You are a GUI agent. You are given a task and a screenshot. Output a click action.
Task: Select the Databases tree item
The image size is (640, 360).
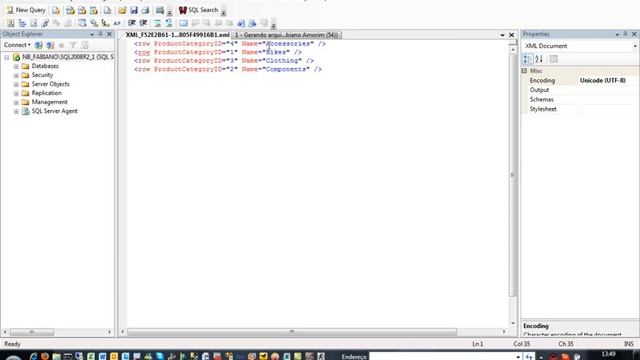coord(45,66)
